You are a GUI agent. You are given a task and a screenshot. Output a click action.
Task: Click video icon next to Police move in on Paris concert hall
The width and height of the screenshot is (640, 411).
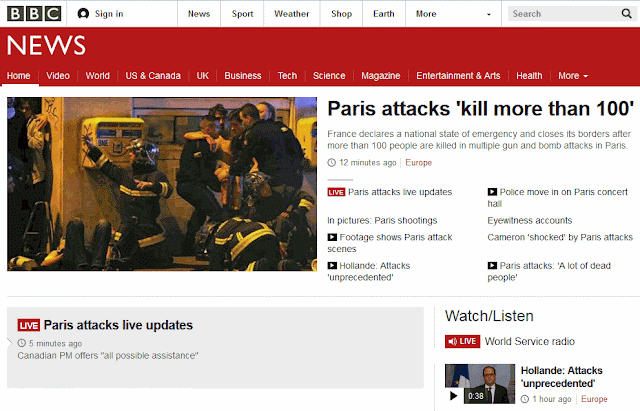(492, 192)
